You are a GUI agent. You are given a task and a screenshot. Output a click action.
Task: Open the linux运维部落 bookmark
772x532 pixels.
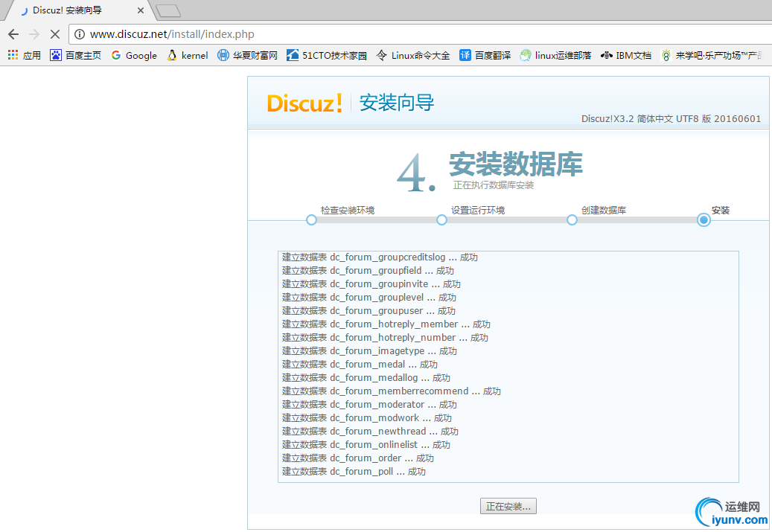point(556,55)
